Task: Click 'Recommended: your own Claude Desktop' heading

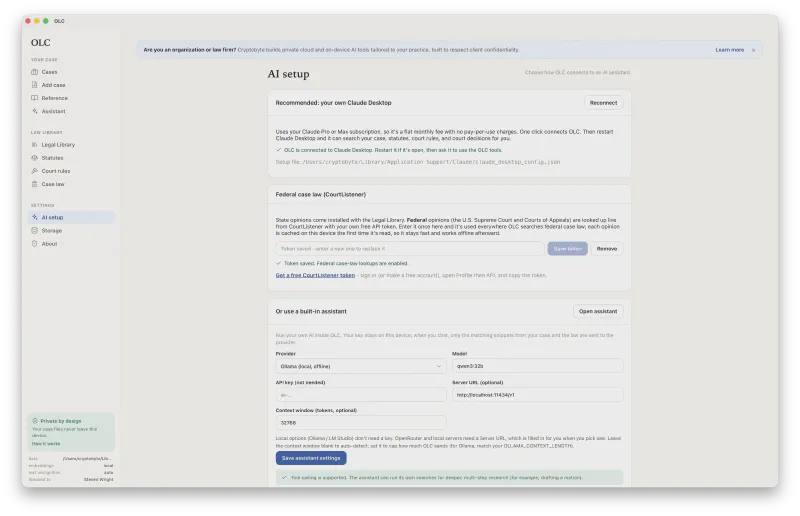Action: click(333, 103)
